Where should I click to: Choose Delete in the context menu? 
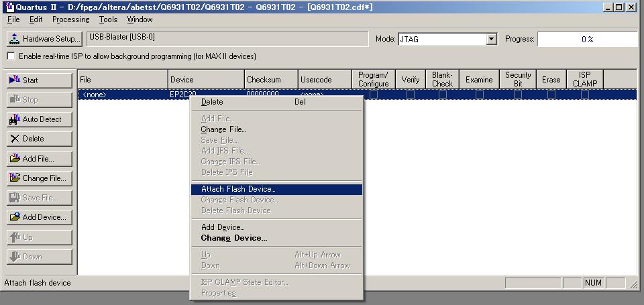click(276, 102)
